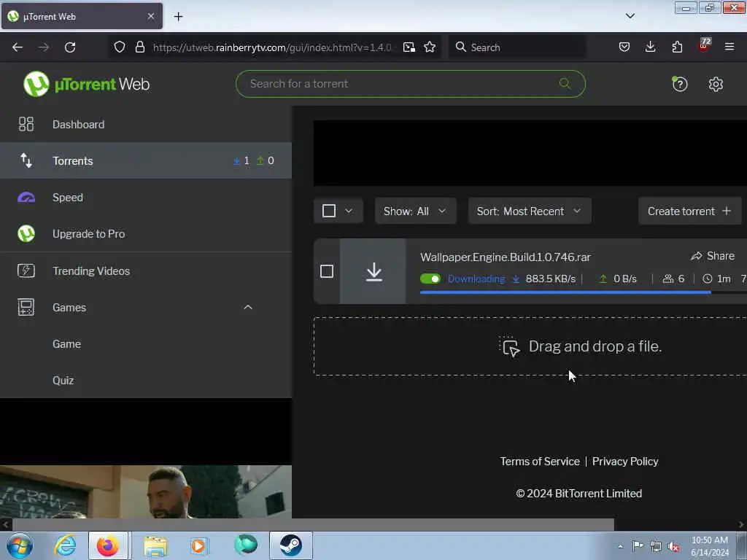This screenshot has width=747, height=560.
Task: Open Windows Explorer folder on taskbar
Action: (x=155, y=545)
